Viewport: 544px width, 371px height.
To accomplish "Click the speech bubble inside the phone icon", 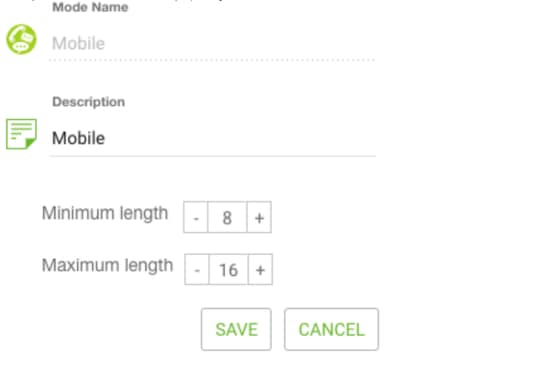I will tap(20, 47).
